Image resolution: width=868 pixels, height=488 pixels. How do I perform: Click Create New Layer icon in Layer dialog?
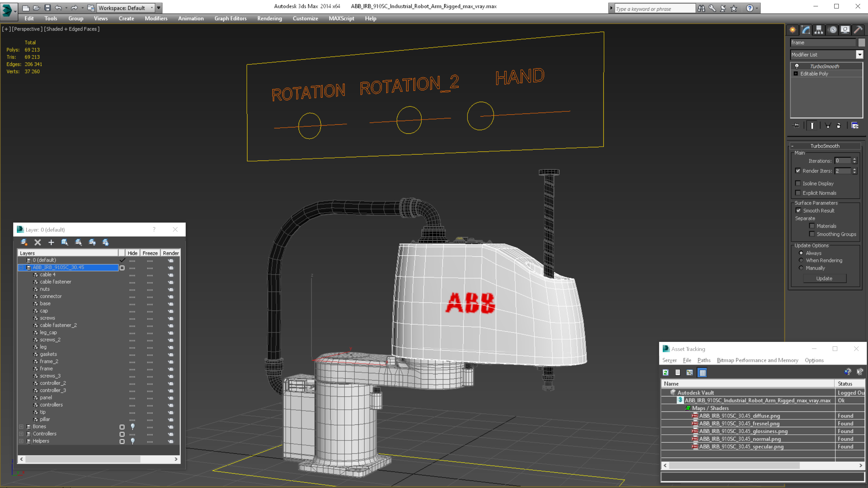point(24,242)
